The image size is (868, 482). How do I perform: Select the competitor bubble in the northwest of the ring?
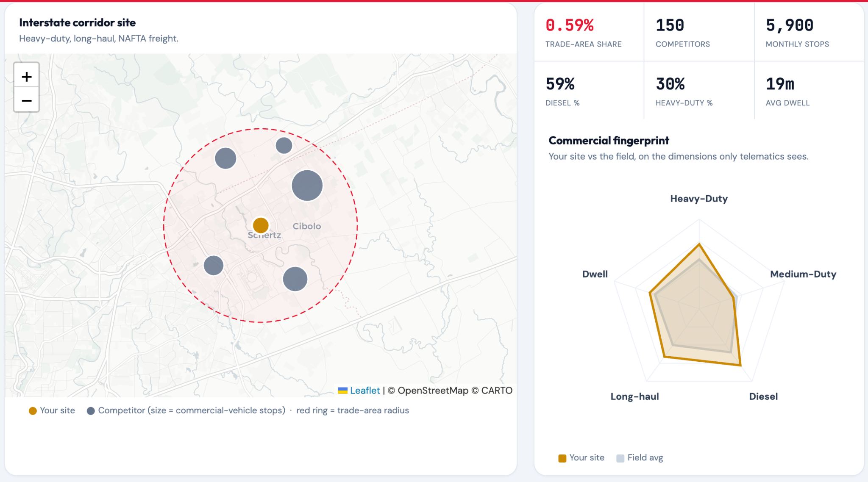(x=225, y=158)
